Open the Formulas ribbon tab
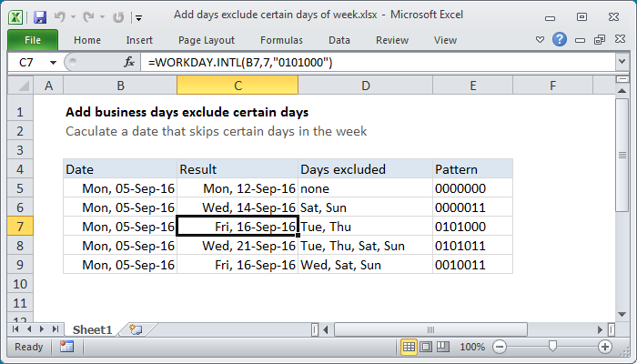637x364 pixels. click(281, 40)
